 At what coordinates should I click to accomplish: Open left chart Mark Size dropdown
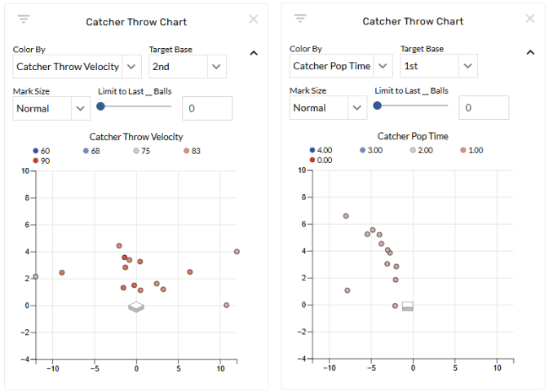(x=51, y=108)
